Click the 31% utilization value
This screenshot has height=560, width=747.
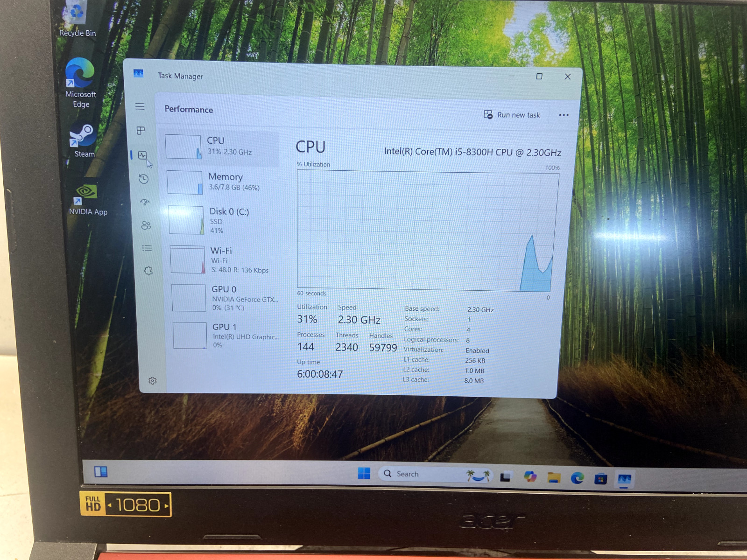[307, 319]
